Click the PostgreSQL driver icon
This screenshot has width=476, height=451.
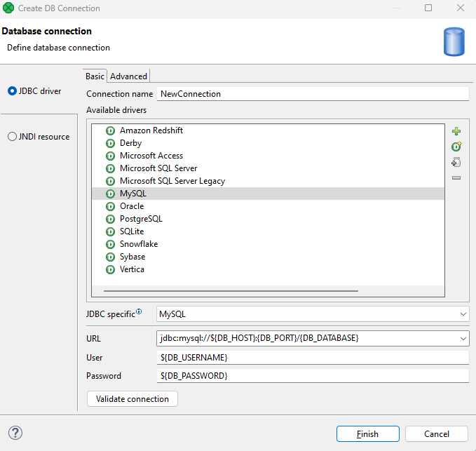[110, 219]
